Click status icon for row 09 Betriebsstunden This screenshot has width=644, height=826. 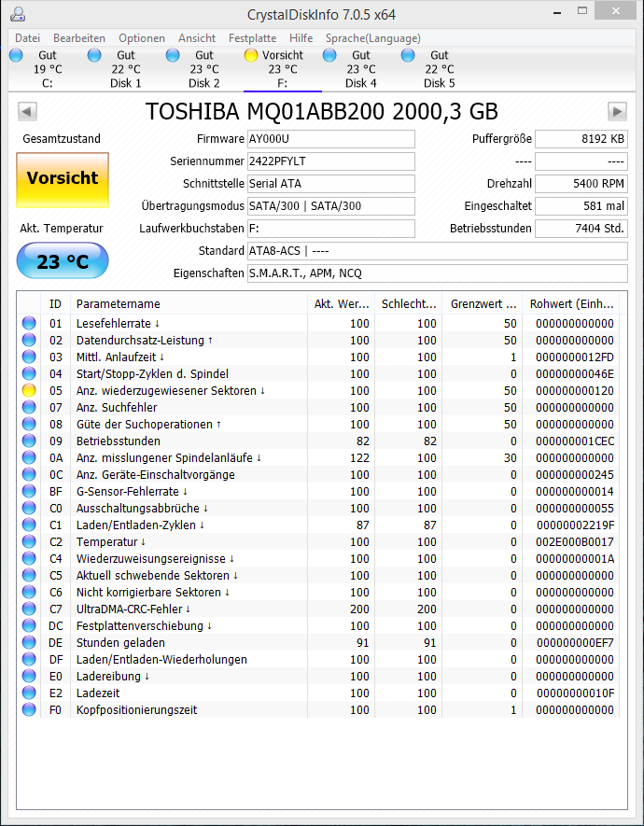pyautogui.click(x=29, y=441)
